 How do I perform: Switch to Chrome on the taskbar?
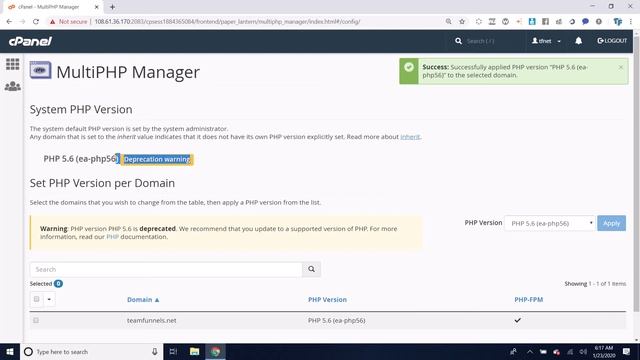[216, 351]
